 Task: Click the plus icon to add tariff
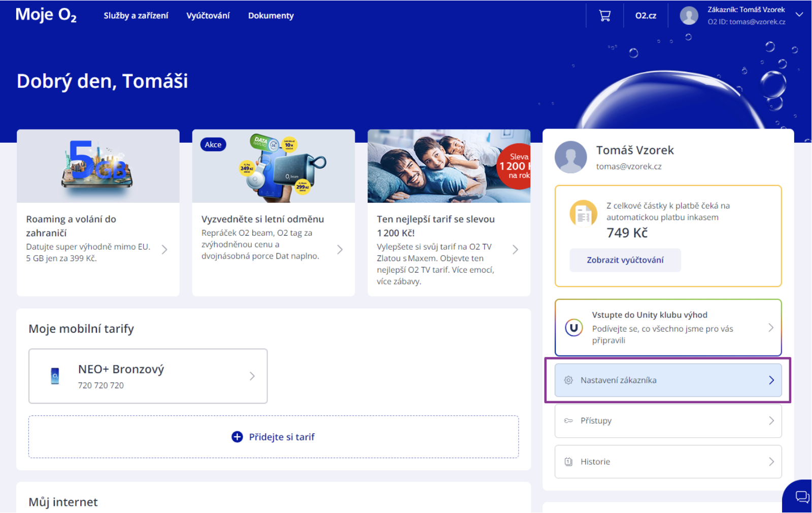237,437
